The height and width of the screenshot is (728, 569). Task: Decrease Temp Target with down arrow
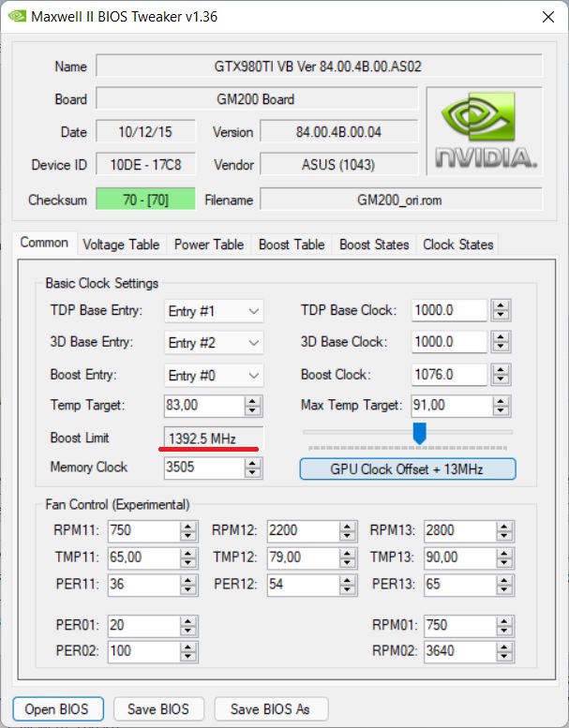[252, 411]
